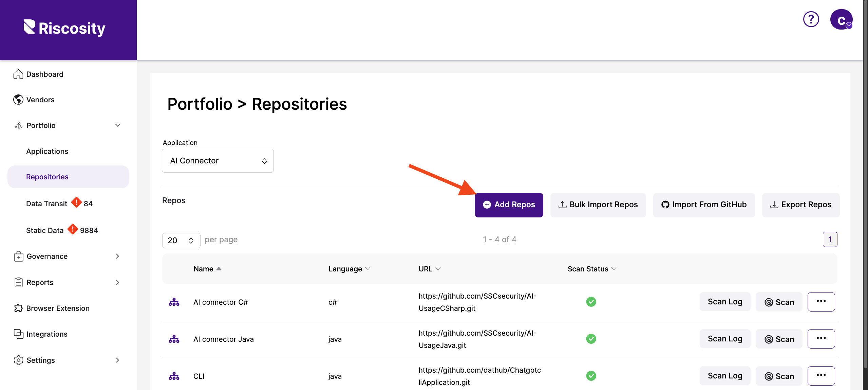Click the Reports clipboard icon
Viewport: 868px width, 390px height.
(x=19, y=282)
